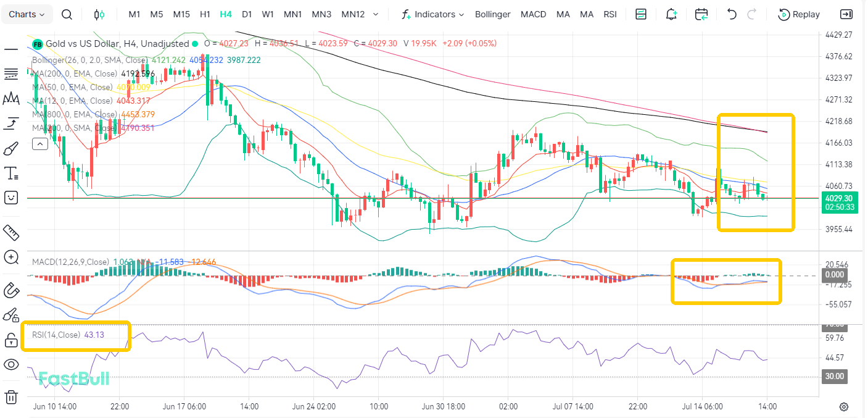
Task: Click the FB Gold symbol logo
Action: [38, 44]
